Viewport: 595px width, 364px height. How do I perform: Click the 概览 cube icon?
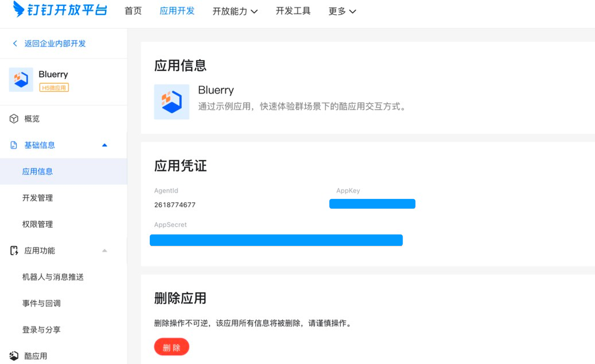coord(14,119)
